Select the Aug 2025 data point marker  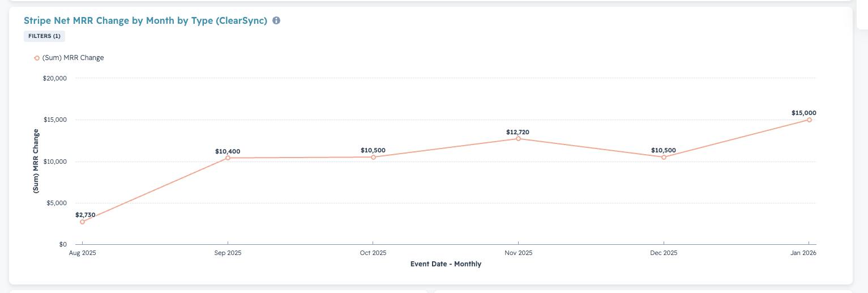[x=82, y=222]
